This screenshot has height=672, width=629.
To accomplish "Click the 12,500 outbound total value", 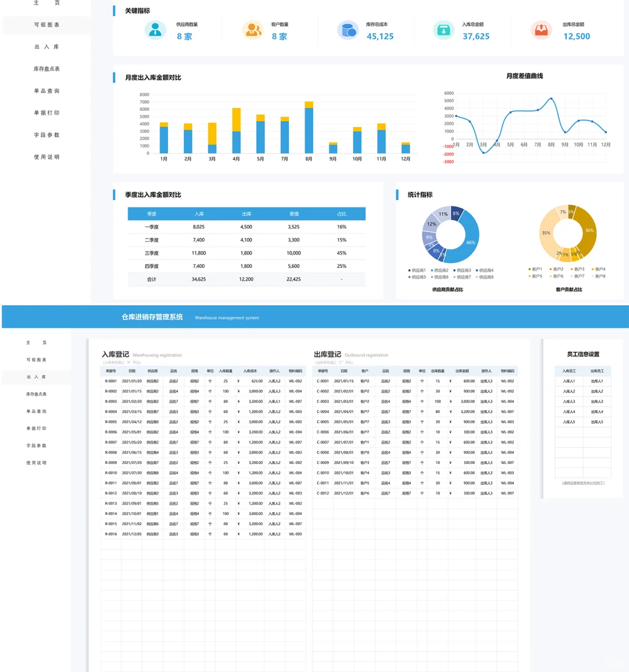I will pos(577,37).
